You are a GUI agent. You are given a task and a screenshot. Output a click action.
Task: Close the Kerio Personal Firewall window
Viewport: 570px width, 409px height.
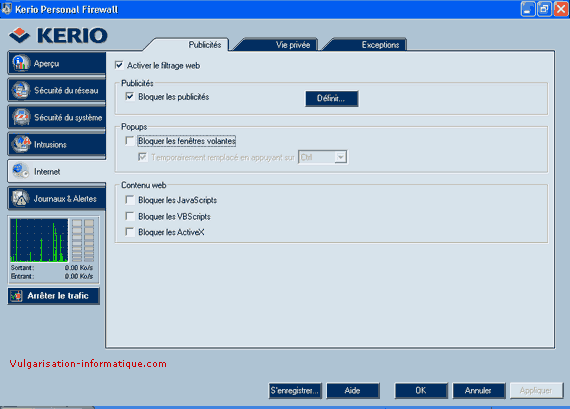(x=561, y=9)
